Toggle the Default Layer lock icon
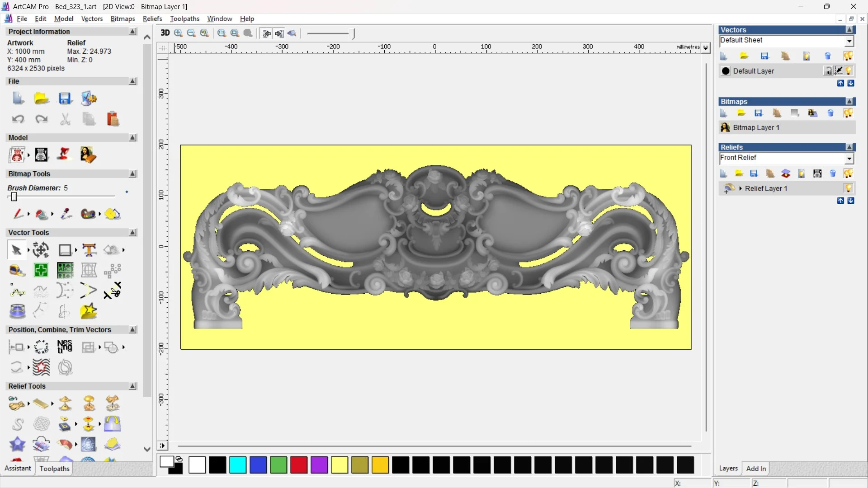This screenshot has width=868, height=488. click(x=828, y=71)
